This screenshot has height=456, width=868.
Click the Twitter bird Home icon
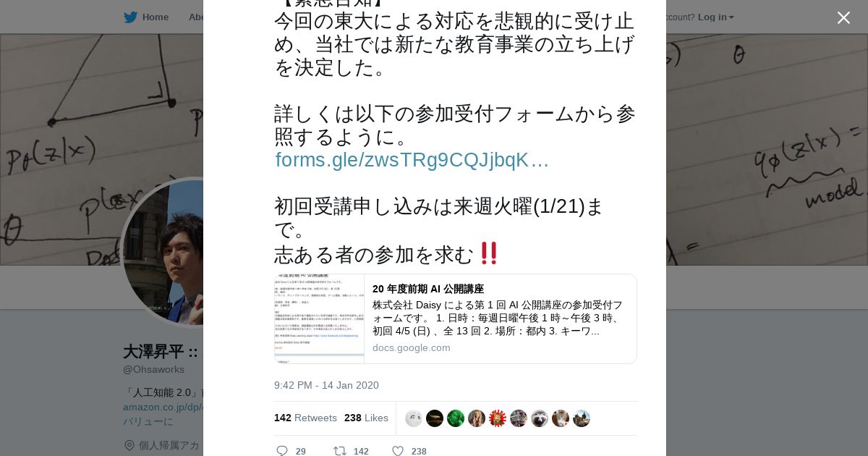[130, 17]
